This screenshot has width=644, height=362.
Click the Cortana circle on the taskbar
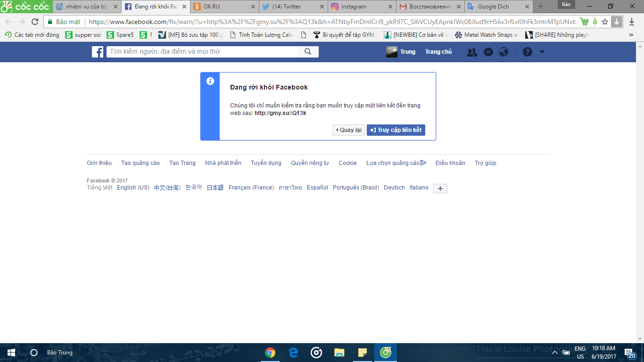(x=34, y=353)
